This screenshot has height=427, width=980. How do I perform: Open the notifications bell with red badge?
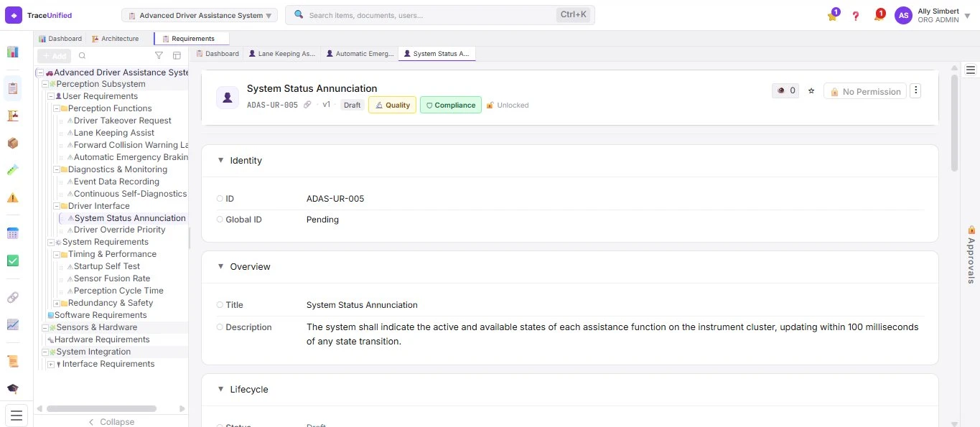click(879, 15)
